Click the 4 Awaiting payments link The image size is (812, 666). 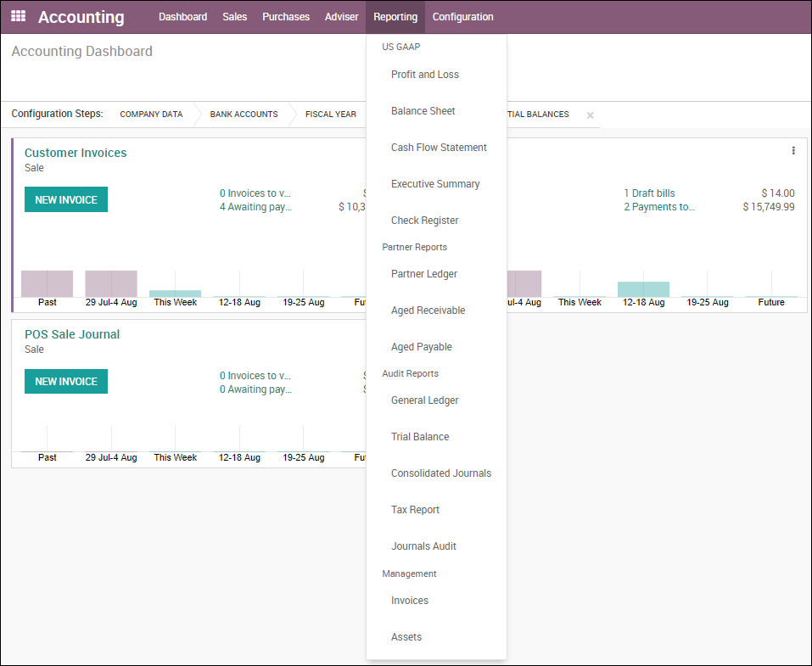click(x=255, y=207)
